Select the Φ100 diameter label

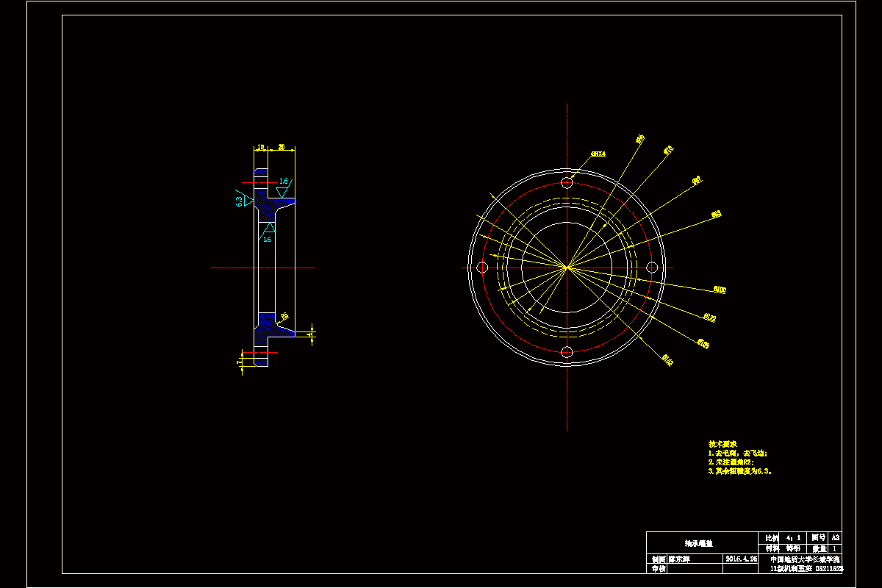point(720,290)
